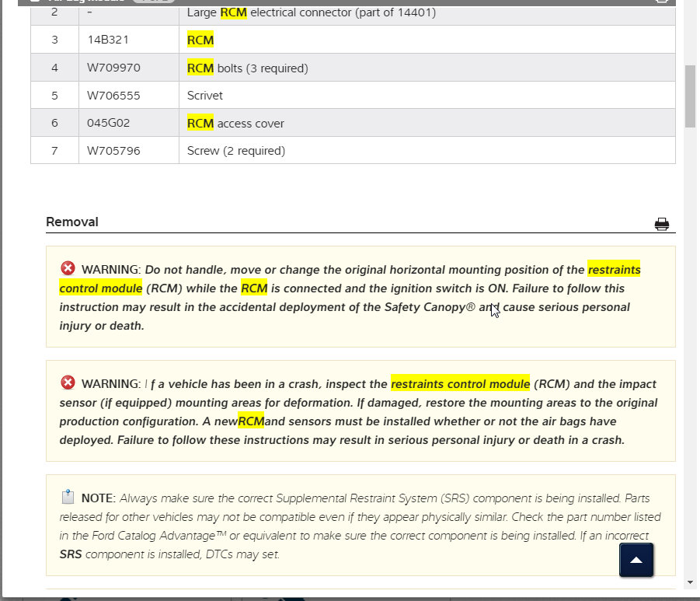Screen dimensions: 700x601
Task: Click first 'WARNING:' label text
Action: point(111,270)
